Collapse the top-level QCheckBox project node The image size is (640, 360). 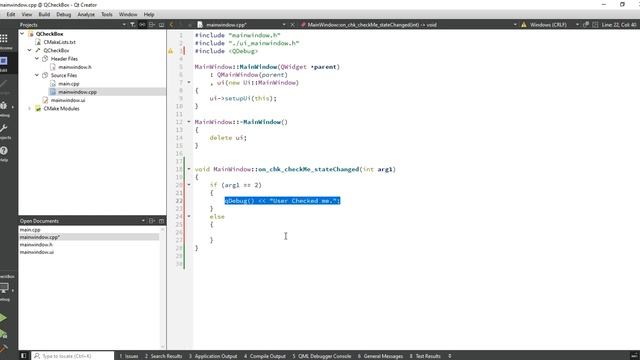click(x=22, y=34)
